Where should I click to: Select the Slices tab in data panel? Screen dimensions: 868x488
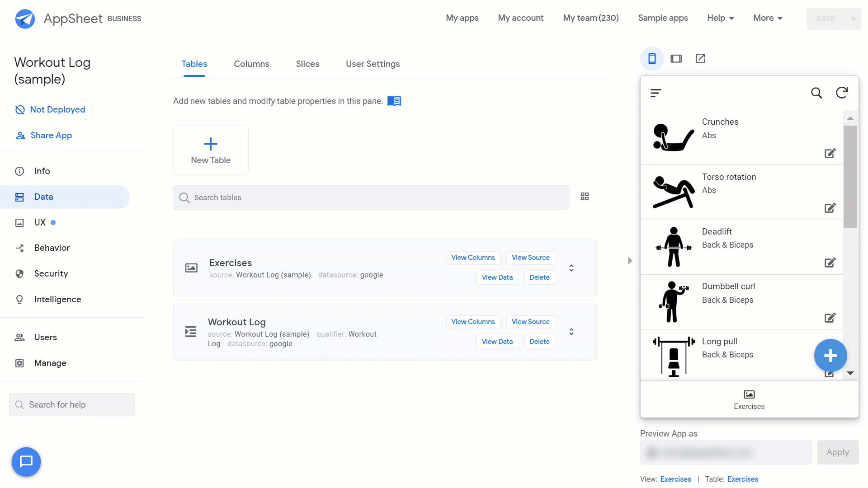pyautogui.click(x=307, y=64)
